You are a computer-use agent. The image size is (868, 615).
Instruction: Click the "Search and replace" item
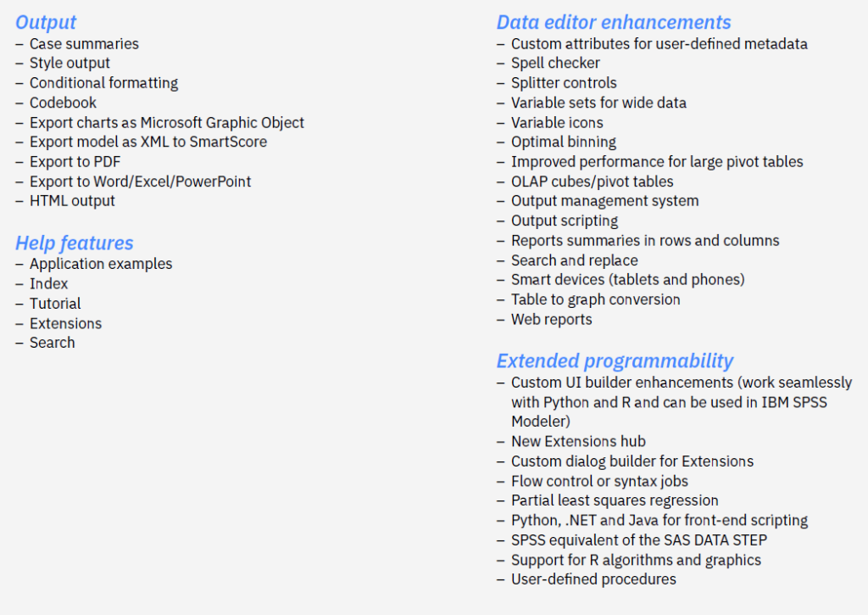click(x=575, y=260)
